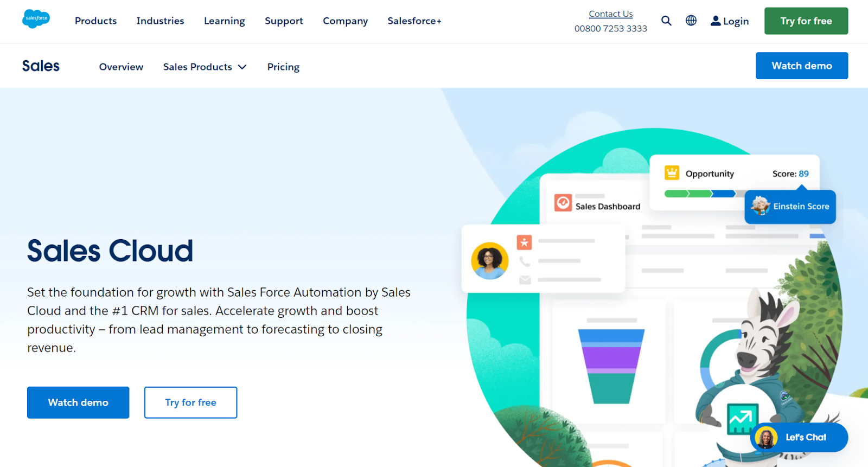Image resolution: width=868 pixels, height=467 pixels.
Task: Click Watch demo in the Sales navigation bar
Action: 802,66
